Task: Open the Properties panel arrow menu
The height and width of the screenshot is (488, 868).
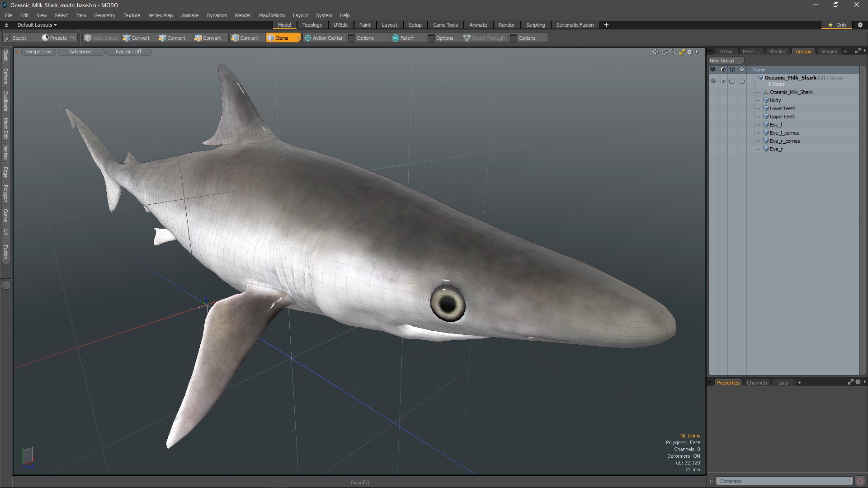Action: [864, 382]
